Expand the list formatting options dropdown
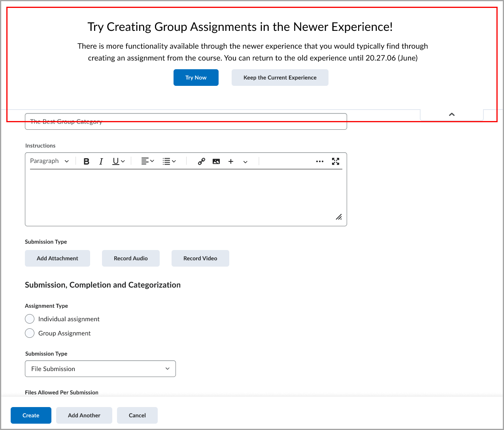The width and height of the screenshot is (504, 430). (x=169, y=161)
